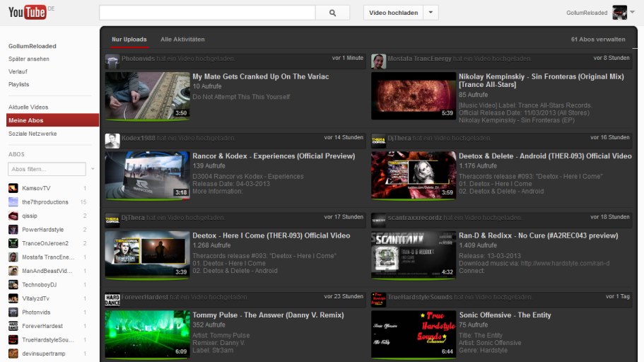Open Später ansehen list
644x362 pixels.
(29, 59)
